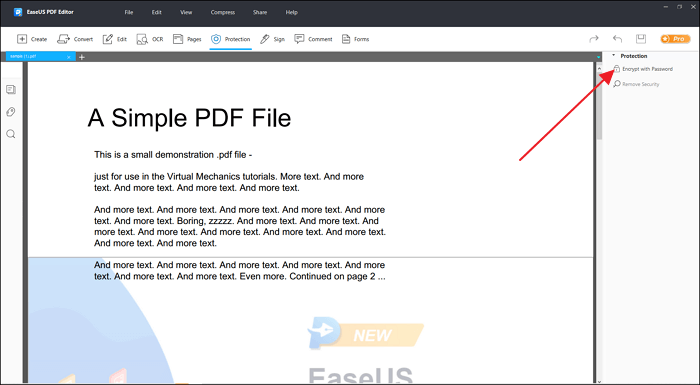Open the tab list dropdown arrow
This screenshot has width=700, height=385.
pos(598,57)
